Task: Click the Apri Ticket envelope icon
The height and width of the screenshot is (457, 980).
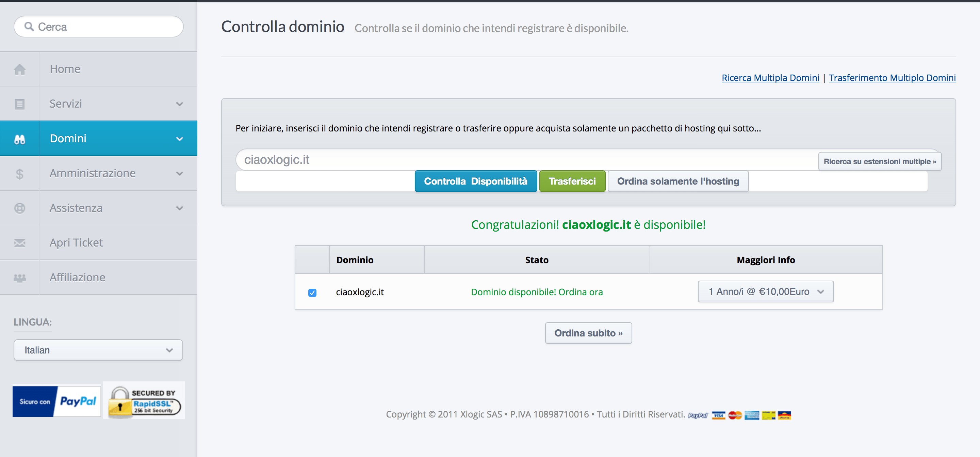Action: pos(19,243)
